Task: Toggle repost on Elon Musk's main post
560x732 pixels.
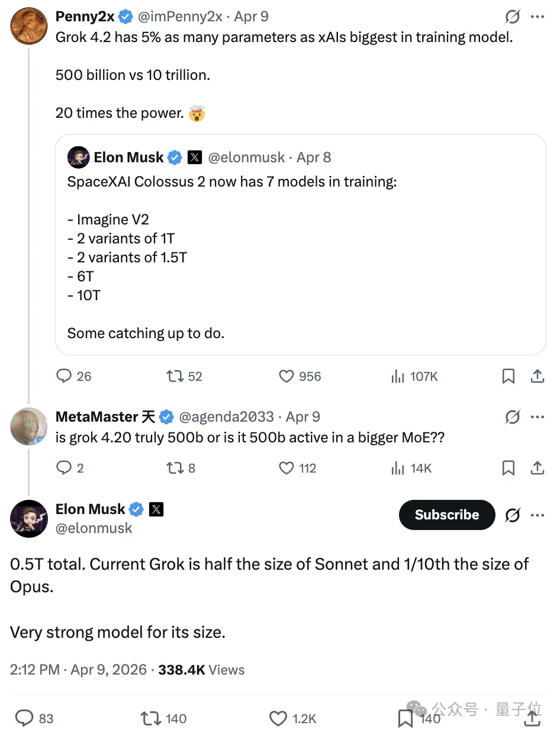Action: tap(150, 718)
